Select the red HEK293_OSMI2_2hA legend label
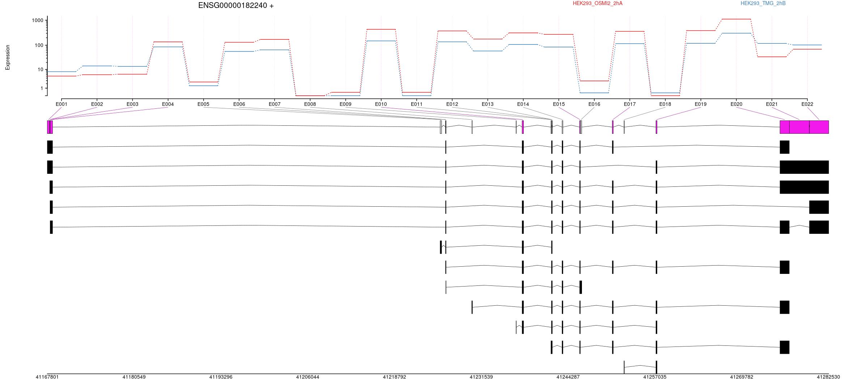This screenshot has width=868, height=383. (597, 3)
